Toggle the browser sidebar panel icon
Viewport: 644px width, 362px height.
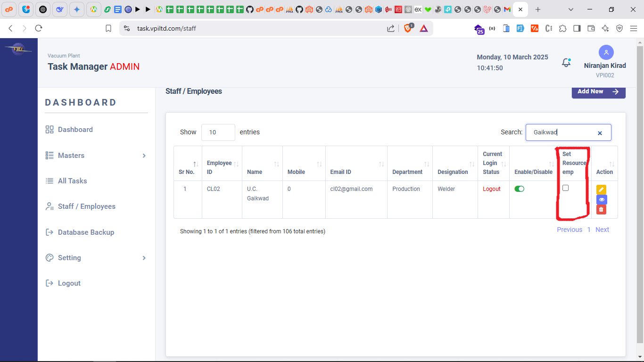tap(577, 28)
